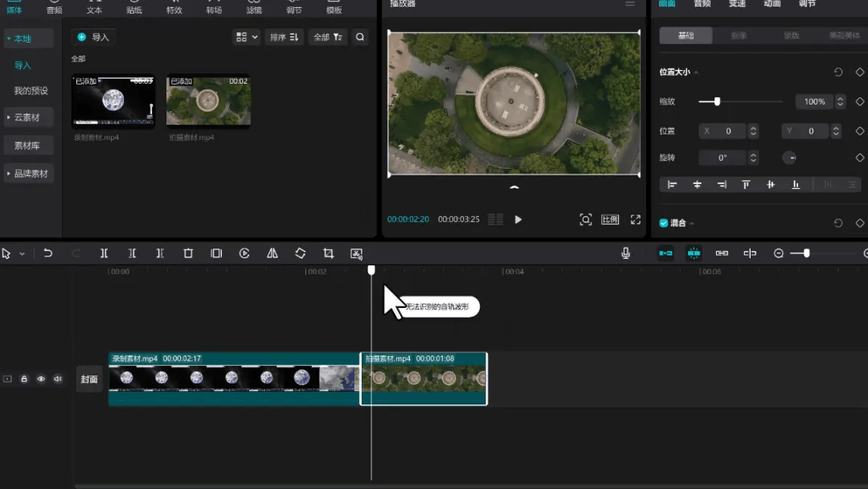Expand the 品牌素材 sidebar section

coord(9,174)
